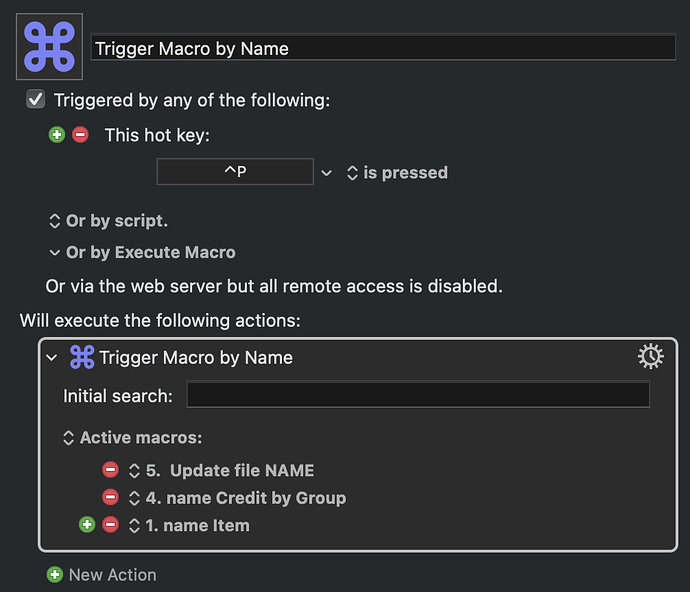Change the Active macros selection popup
Screen dimensions: 690x592
(x=132, y=438)
